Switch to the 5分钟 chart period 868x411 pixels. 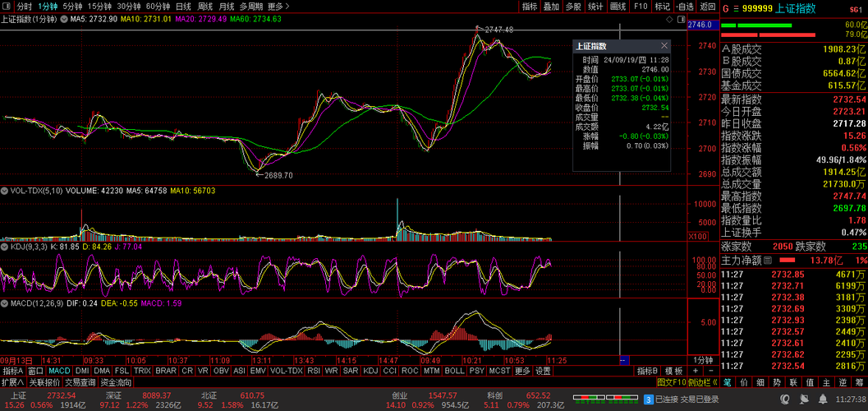pos(72,6)
